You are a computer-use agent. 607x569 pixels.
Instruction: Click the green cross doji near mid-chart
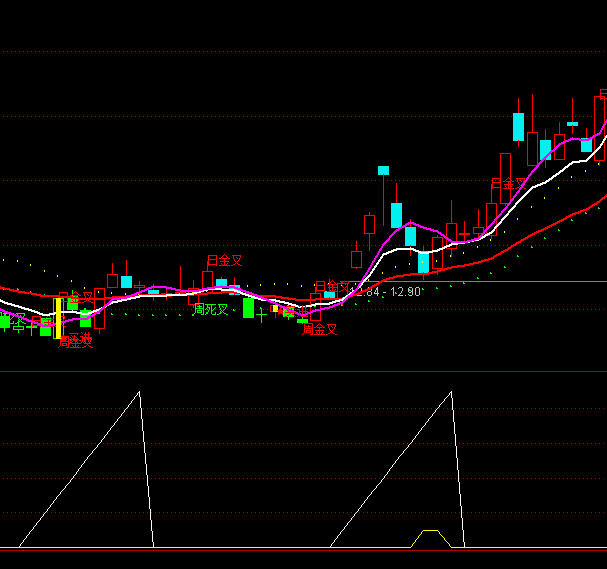pos(262,313)
